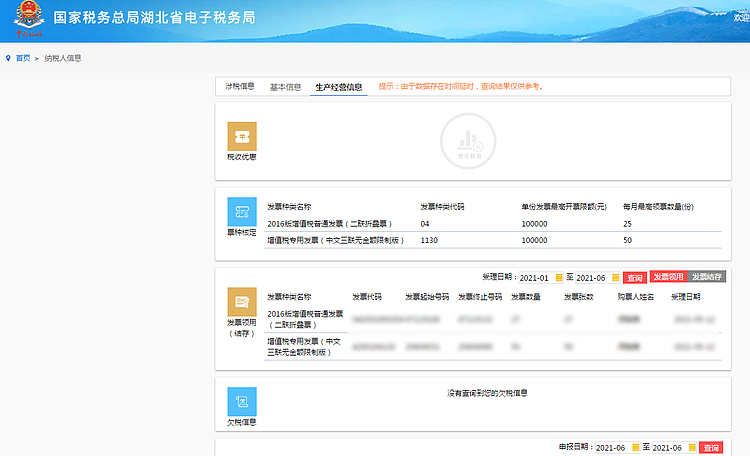Click 单份发票最高开票限额(元) column header
750x456 pixels.
pyautogui.click(x=564, y=207)
